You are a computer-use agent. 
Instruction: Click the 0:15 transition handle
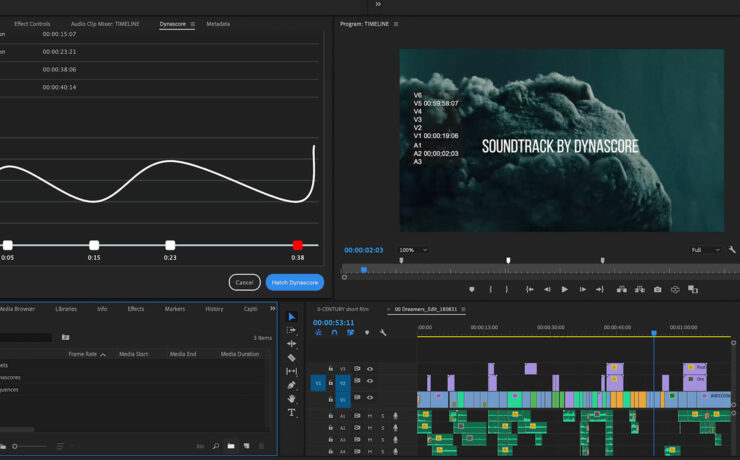[x=94, y=245]
